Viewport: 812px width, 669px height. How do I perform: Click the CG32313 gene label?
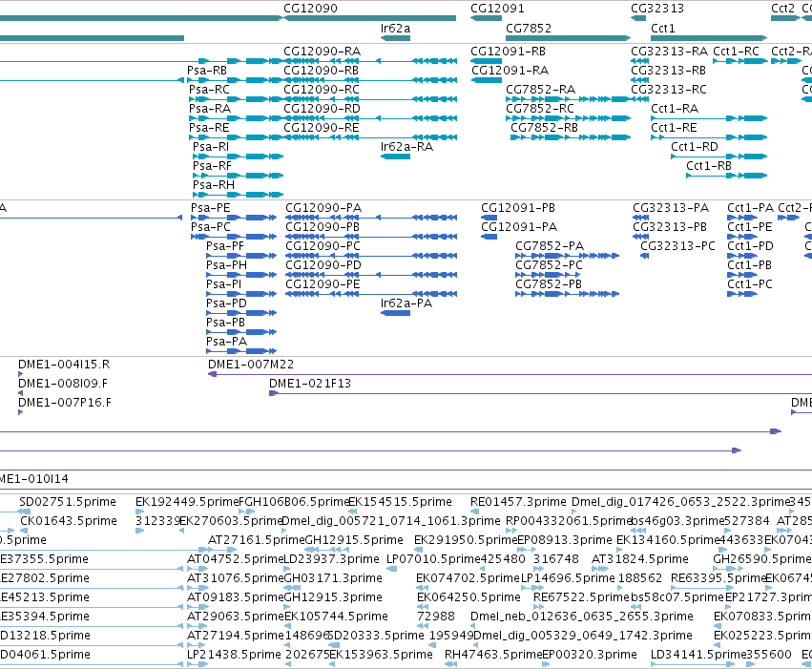pyautogui.click(x=657, y=9)
